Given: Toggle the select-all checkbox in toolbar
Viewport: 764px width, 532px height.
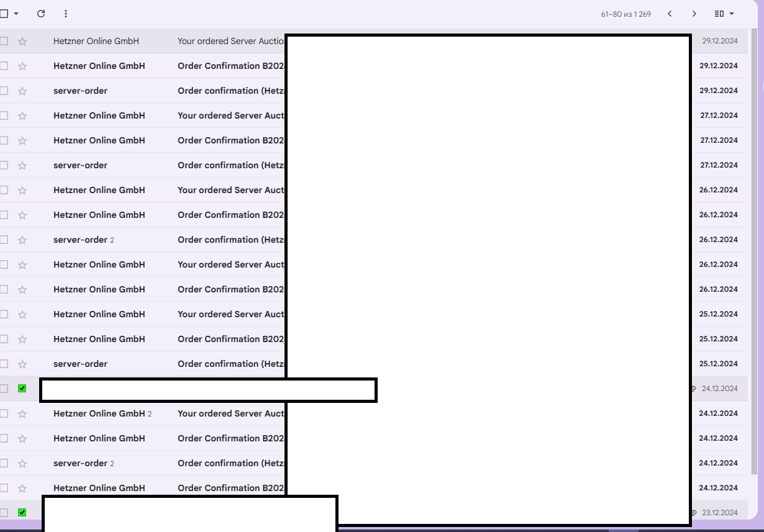Looking at the screenshot, I should pos(4,14).
